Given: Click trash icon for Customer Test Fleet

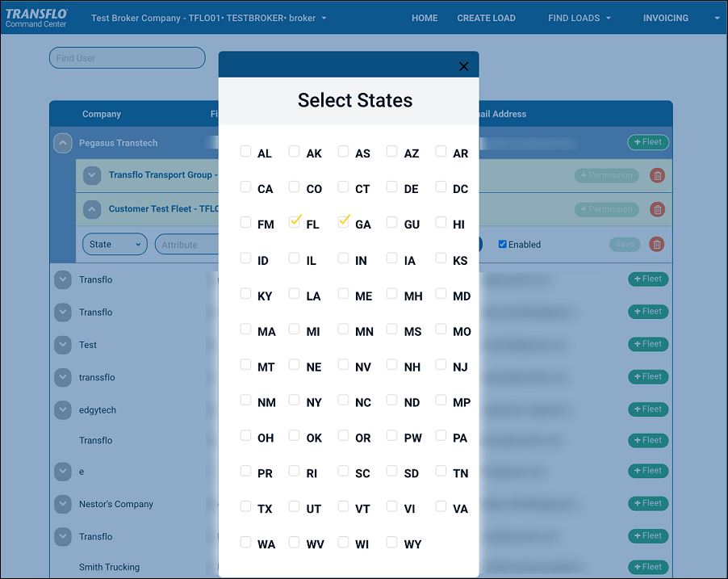Looking at the screenshot, I should [657, 209].
